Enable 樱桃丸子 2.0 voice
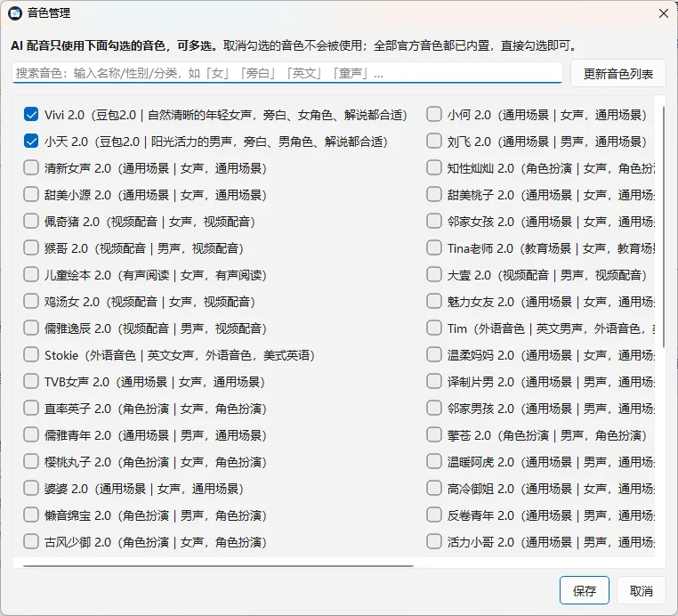This screenshot has width=678, height=616. click(31, 462)
